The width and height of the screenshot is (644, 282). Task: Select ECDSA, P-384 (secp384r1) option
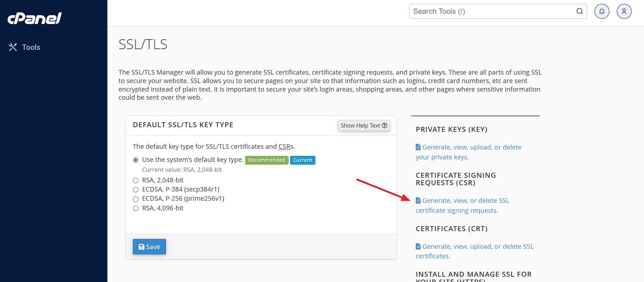point(136,190)
